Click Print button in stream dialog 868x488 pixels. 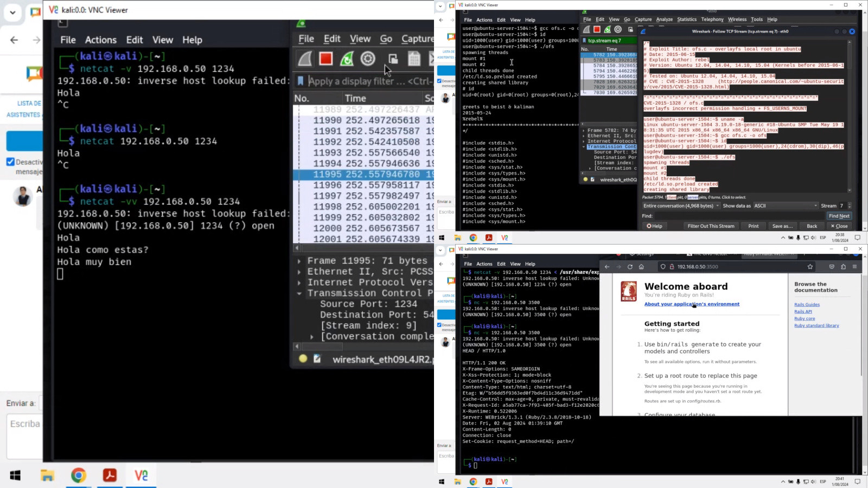754,226
